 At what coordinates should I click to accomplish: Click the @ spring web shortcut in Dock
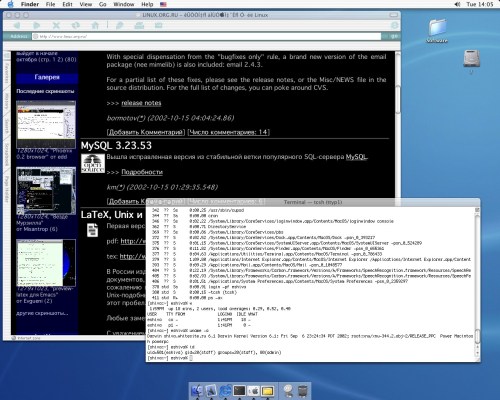(288, 391)
